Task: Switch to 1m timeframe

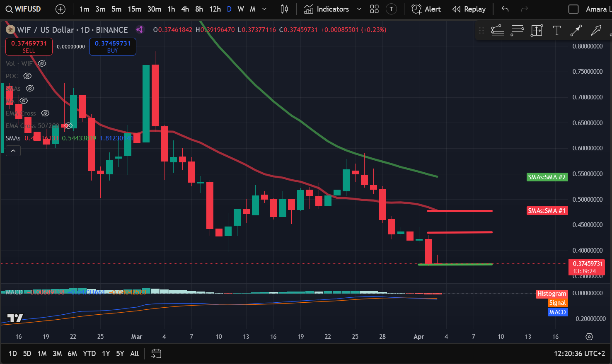Action: (x=85, y=9)
